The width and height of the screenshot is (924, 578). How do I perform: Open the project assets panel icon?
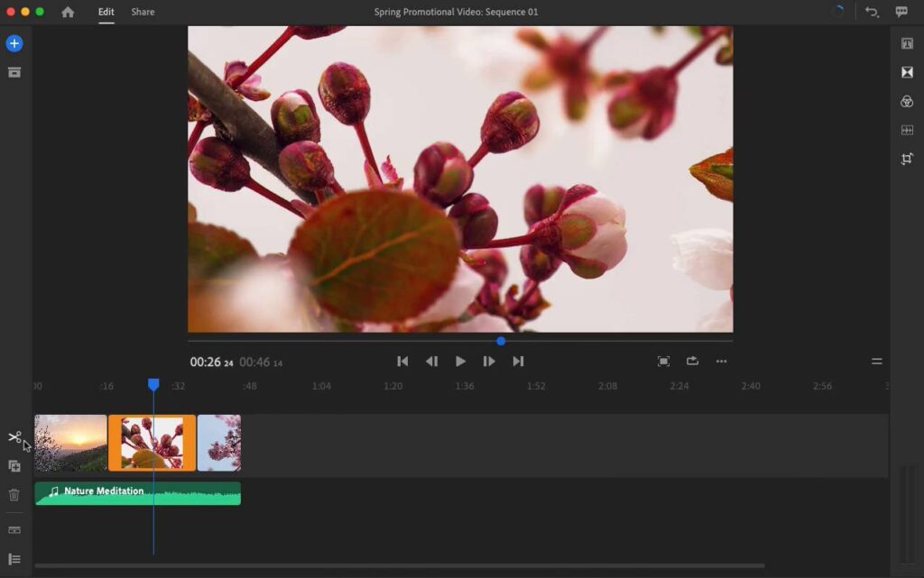(14, 72)
